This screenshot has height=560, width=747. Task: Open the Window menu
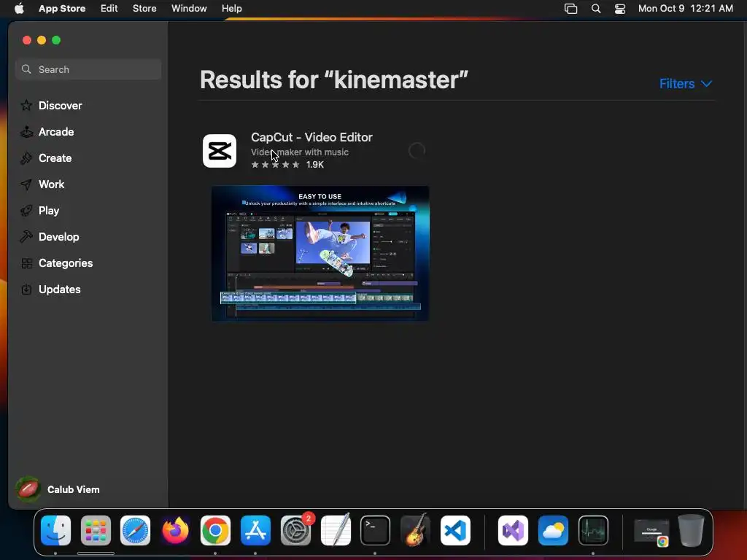tap(189, 8)
